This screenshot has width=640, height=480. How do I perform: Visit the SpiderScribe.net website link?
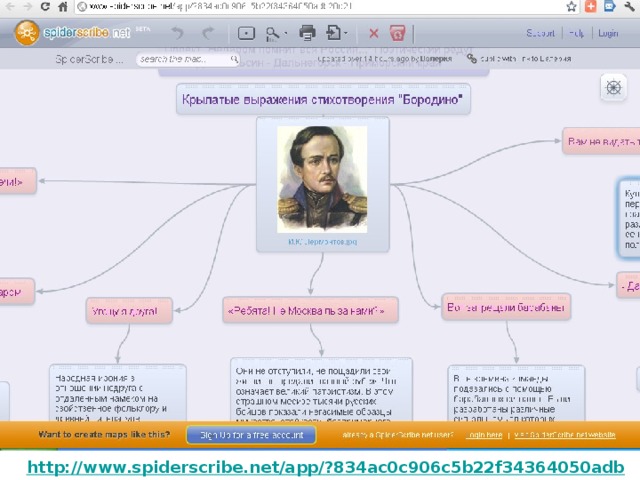[565, 435]
